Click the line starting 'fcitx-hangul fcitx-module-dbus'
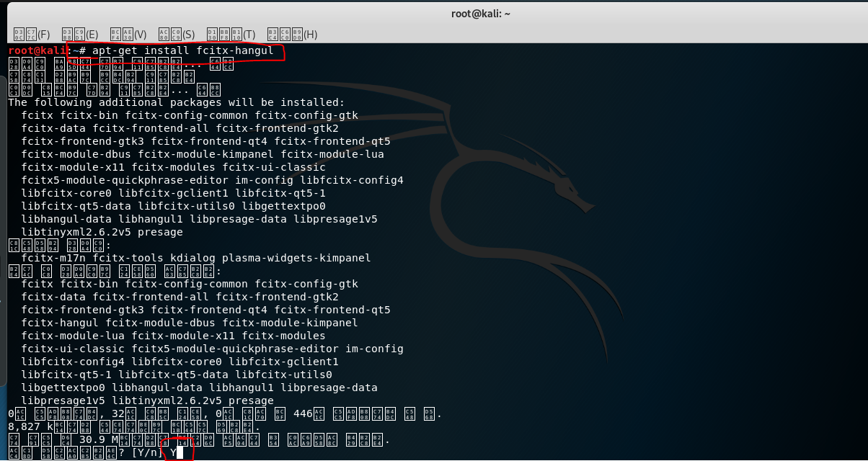This screenshot has width=868, height=461. (x=190, y=323)
